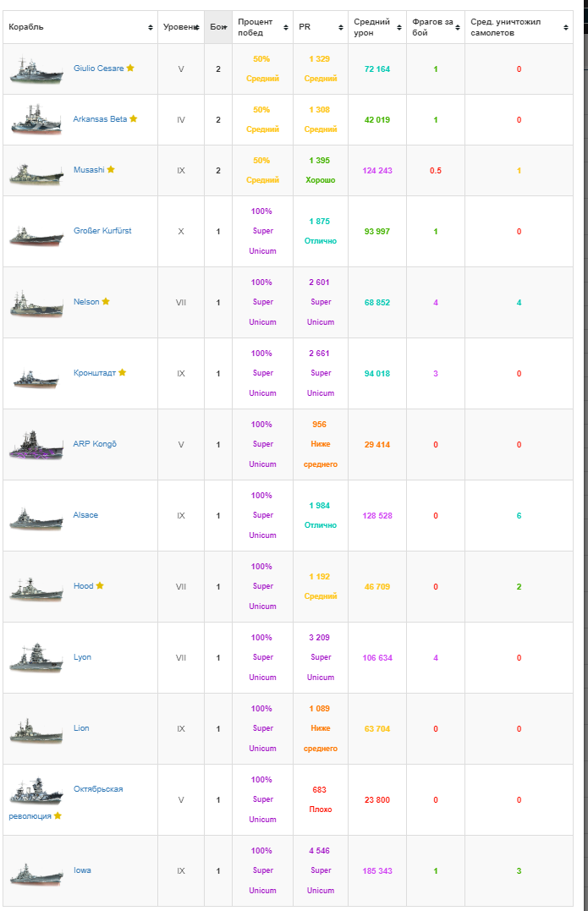Image resolution: width=588 pixels, height=911 pixels.
Task: Select the Musashi frags value 0.5
Action: coord(435,170)
